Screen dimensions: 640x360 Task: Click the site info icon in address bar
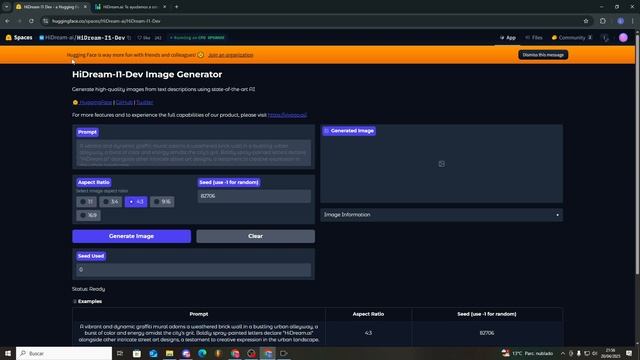click(45, 21)
